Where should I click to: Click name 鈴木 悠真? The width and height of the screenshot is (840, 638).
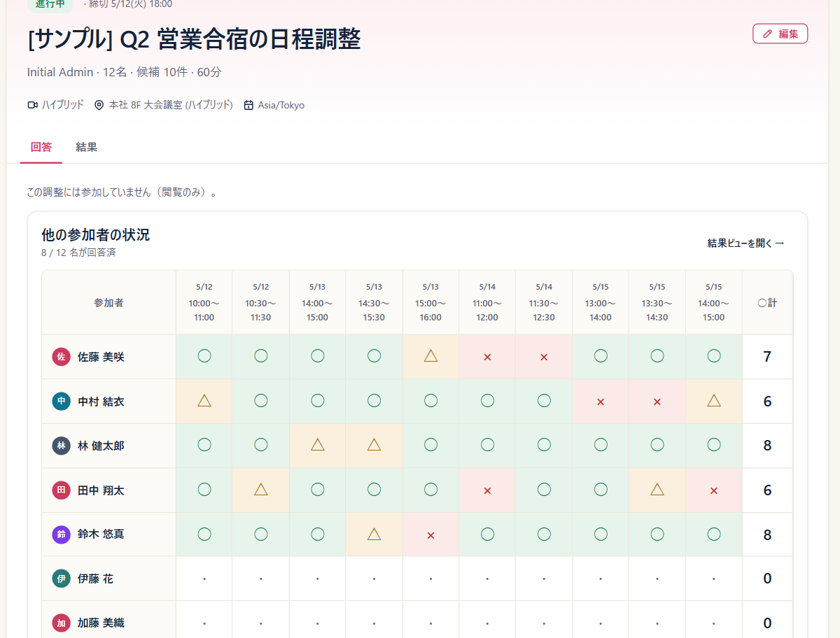(x=101, y=534)
